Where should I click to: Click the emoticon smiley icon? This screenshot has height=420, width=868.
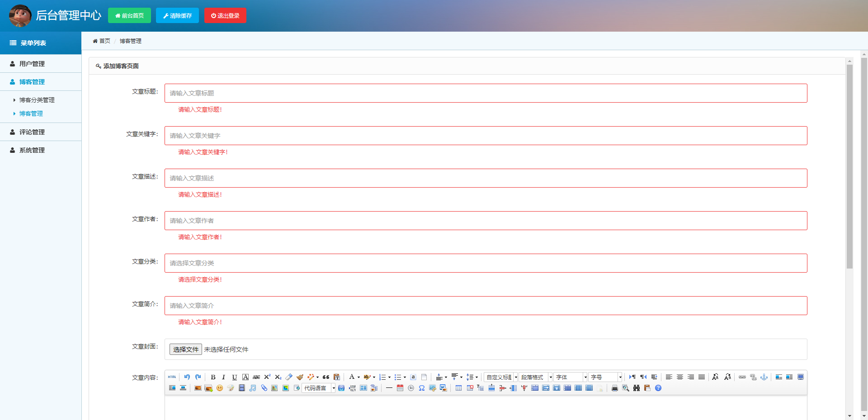[220, 388]
